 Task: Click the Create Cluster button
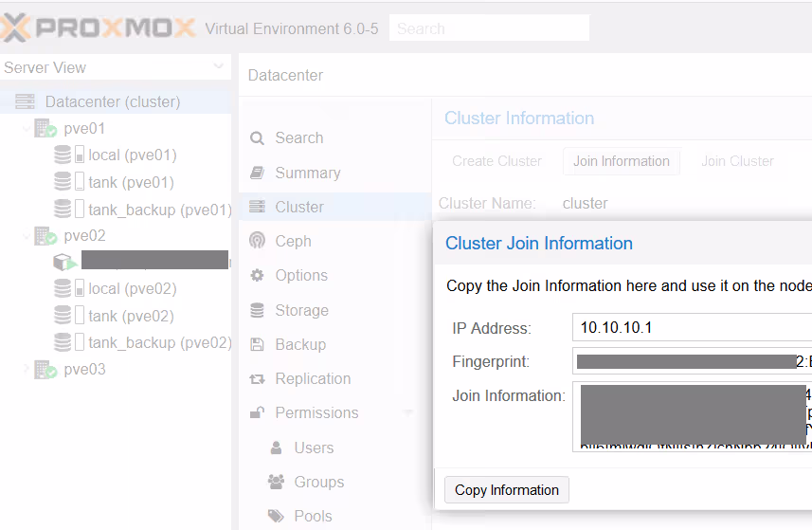pos(496,161)
